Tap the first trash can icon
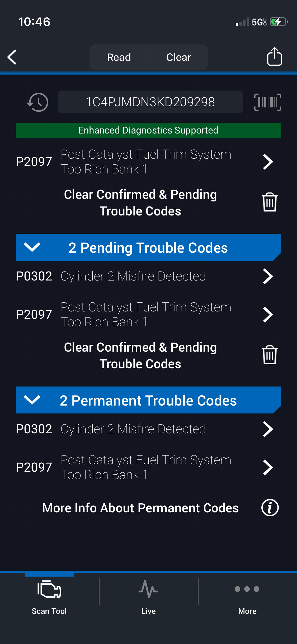Image resolution: width=297 pixels, height=644 pixels. coord(269,202)
